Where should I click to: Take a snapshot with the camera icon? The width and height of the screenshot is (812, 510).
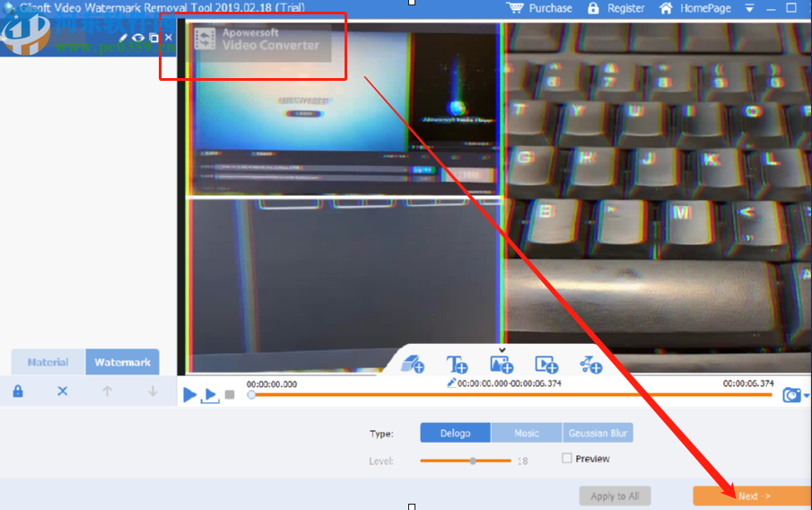tap(791, 395)
